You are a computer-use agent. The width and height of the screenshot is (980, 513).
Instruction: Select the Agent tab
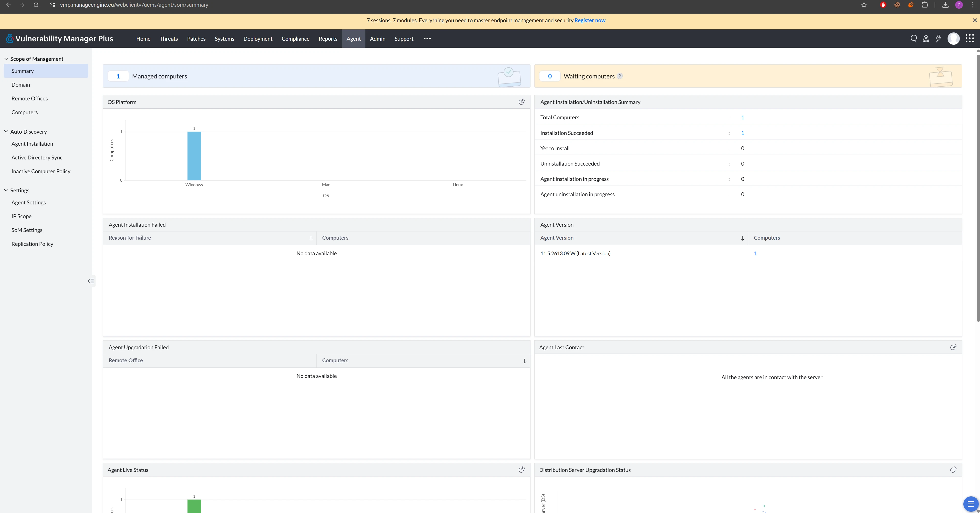(x=353, y=38)
